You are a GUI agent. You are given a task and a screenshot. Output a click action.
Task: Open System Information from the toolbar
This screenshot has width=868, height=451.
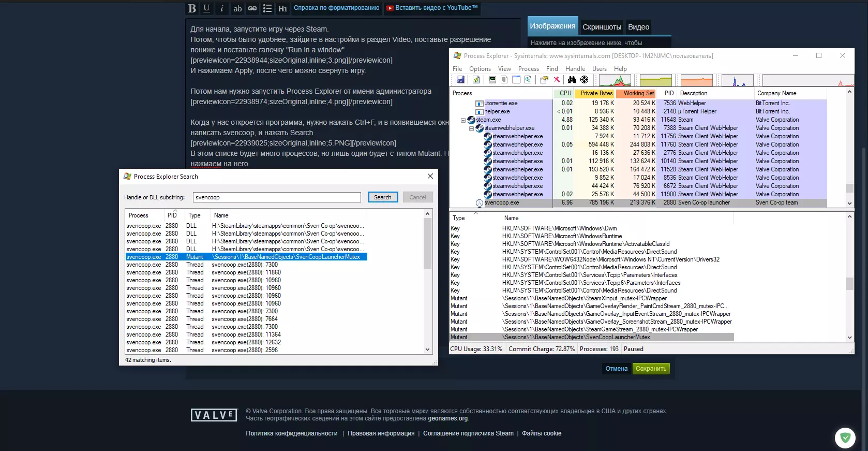tap(492, 80)
